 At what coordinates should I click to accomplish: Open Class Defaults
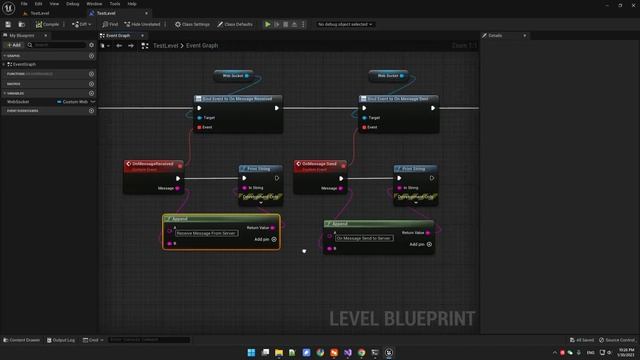point(235,24)
